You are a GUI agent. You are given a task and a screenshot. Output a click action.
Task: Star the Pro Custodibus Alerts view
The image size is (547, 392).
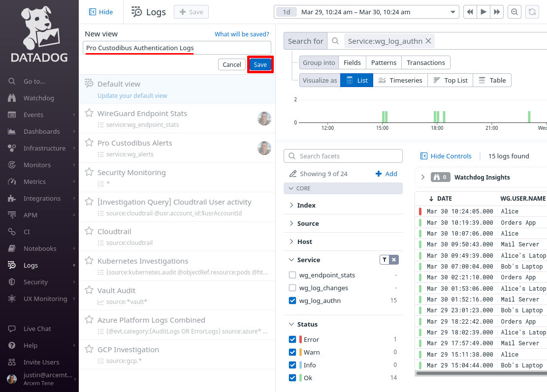[x=89, y=143]
